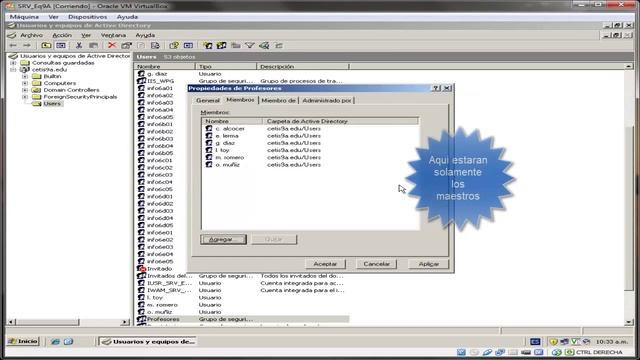Open Internet Explorer from quick launch
The width and height of the screenshot is (640, 360).
[55, 341]
